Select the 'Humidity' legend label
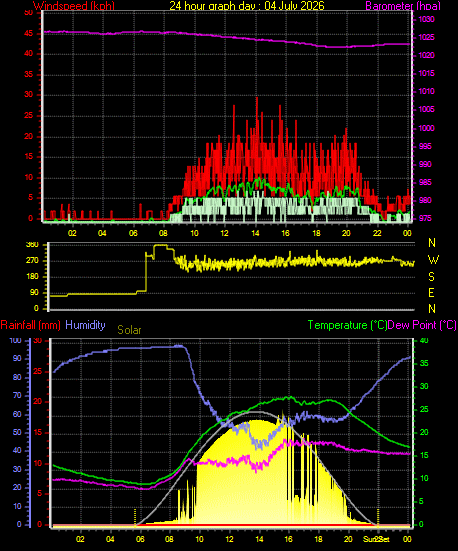 tap(85, 325)
